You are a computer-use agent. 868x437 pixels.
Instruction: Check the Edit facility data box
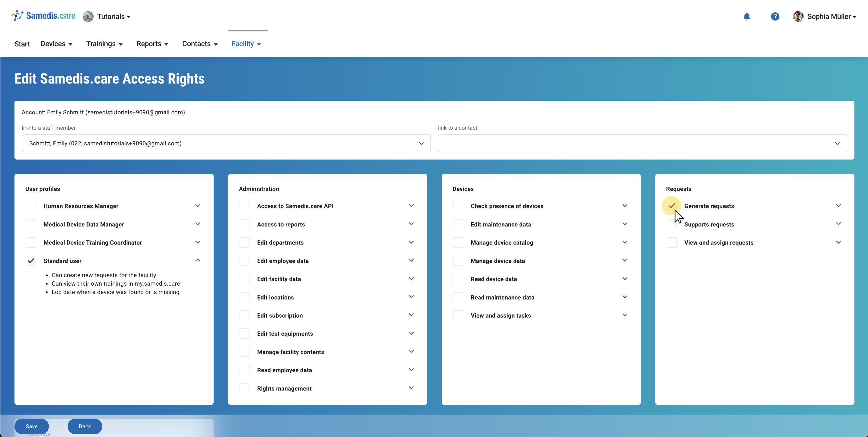[245, 279]
